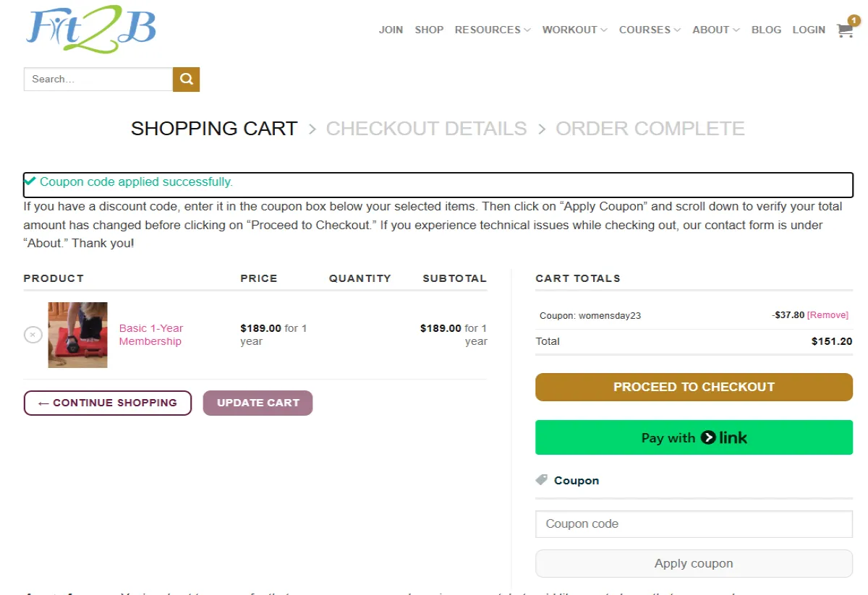Remove the membership using the X icon
Viewport: 868px width, 595px height.
pyautogui.click(x=33, y=334)
